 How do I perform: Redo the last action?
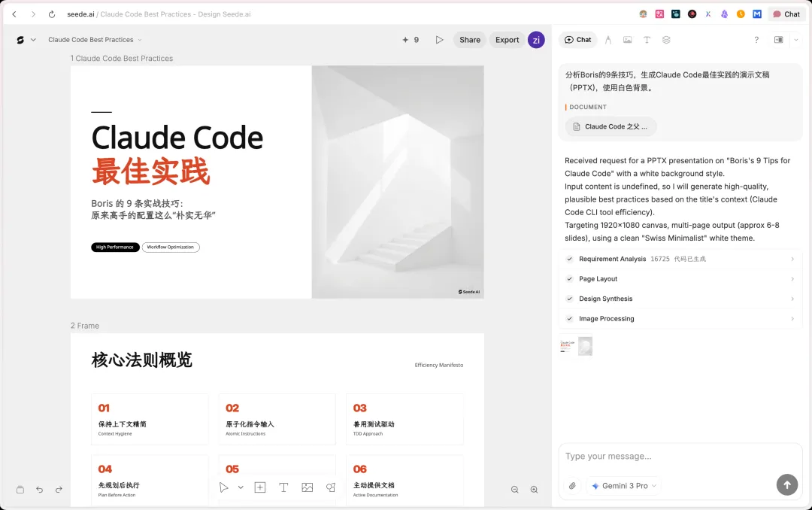[59, 490]
